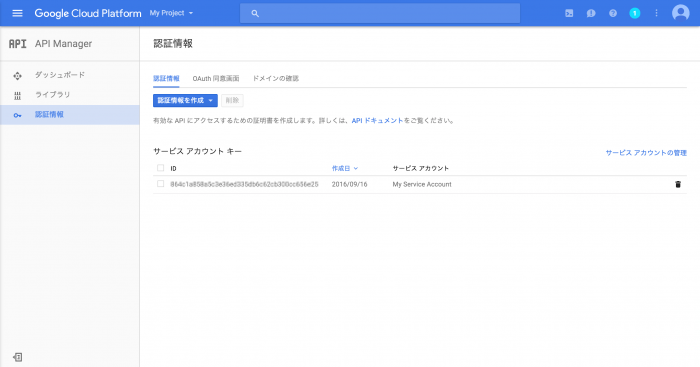Select all keys with header checkbox

(160, 168)
